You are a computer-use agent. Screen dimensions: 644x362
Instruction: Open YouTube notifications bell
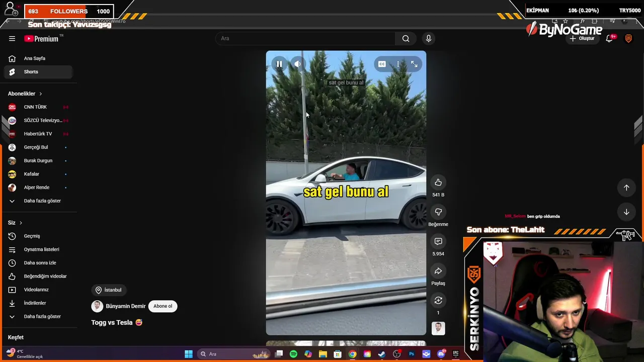609,39
